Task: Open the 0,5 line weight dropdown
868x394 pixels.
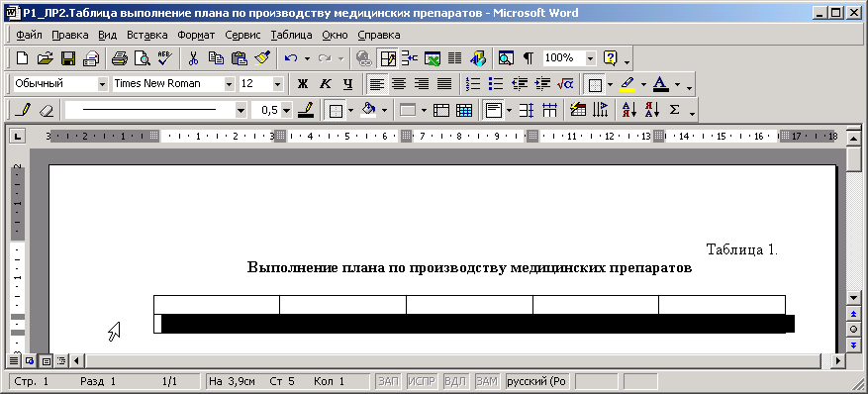Action: click(x=286, y=110)
